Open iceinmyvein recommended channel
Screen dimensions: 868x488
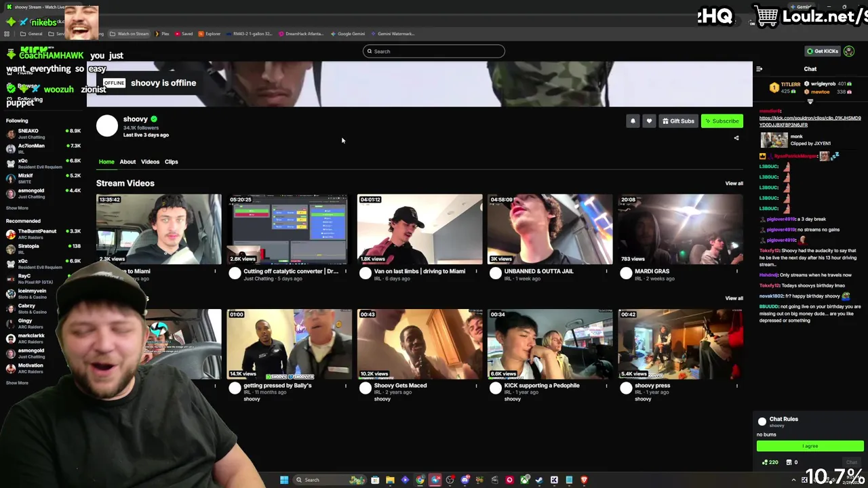click(x=43, y=293)
